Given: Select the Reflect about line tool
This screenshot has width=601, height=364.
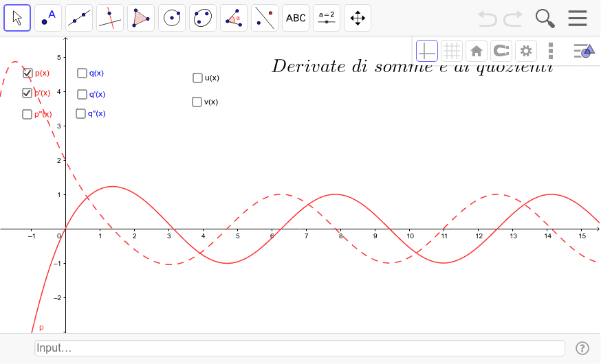Looking at the screenshot, I should (265, 18).
